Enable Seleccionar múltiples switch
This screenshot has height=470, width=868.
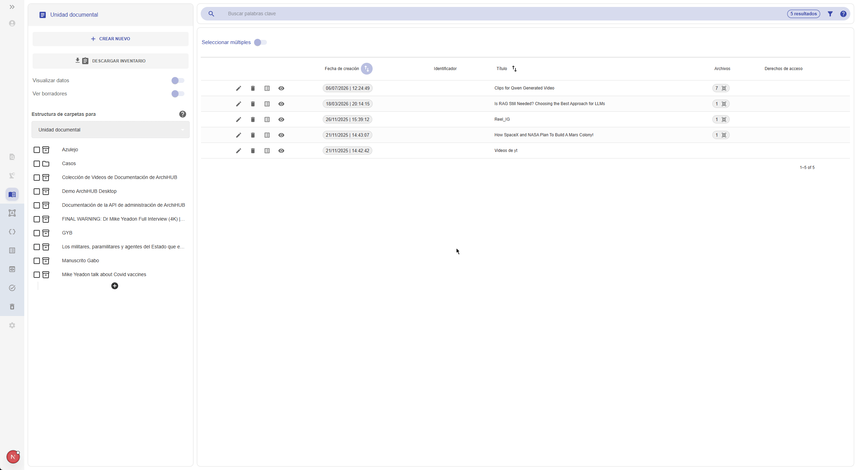(260, 42)
